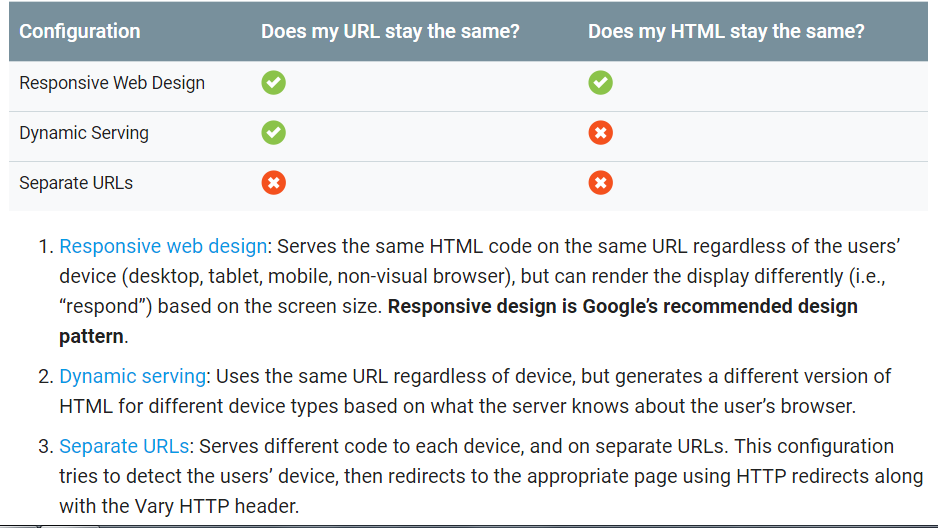Click green check for Dynamic Serving URL

pos(273,133)
